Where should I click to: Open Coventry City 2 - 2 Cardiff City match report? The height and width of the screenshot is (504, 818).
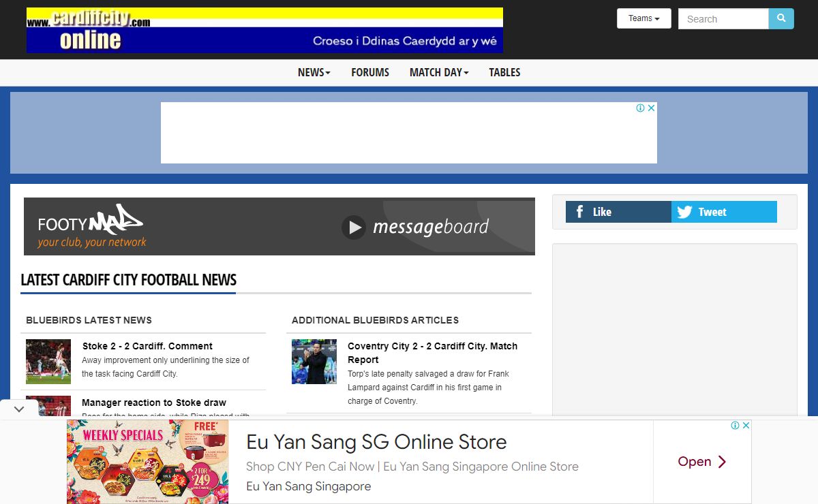[433, 353]
